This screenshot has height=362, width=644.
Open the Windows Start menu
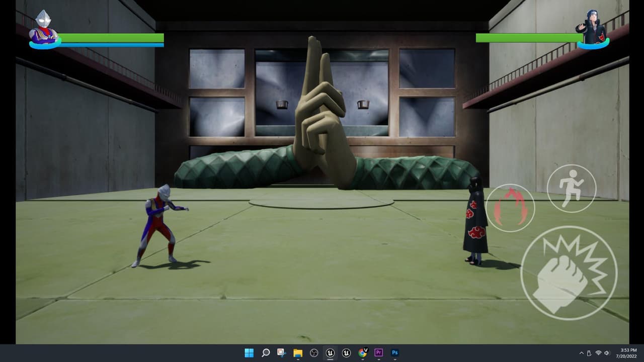249,353
